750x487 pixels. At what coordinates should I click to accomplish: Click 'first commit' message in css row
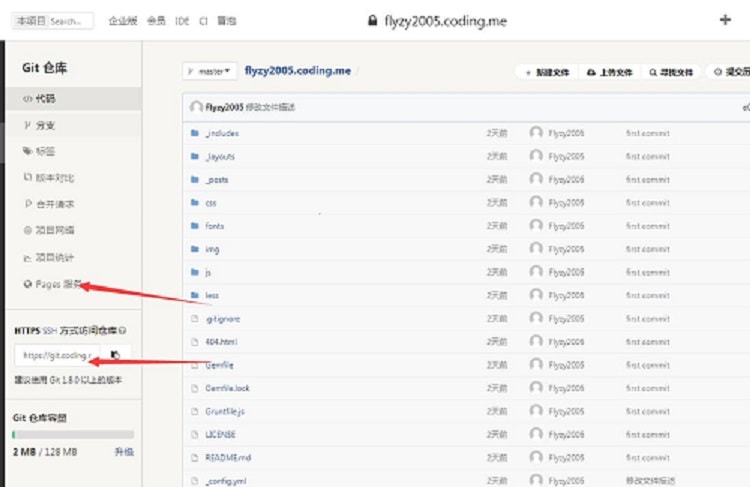pyautogui.click(x=647, y=202)
